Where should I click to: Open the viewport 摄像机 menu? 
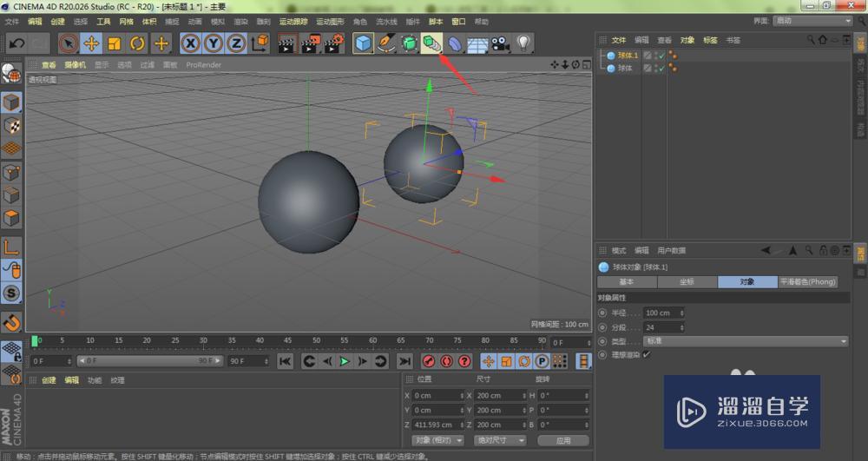tap(75, 65)
